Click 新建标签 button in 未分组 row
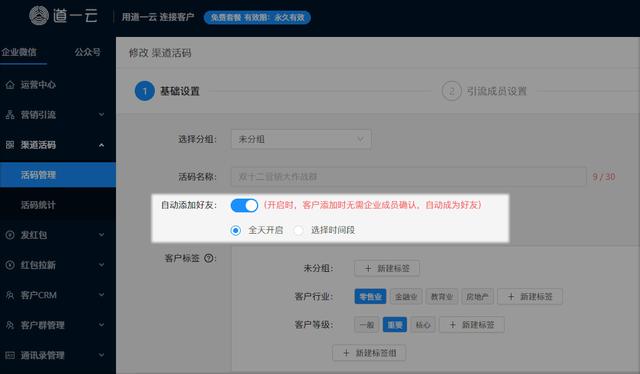 pyautogui.click(x=387, y=268)
